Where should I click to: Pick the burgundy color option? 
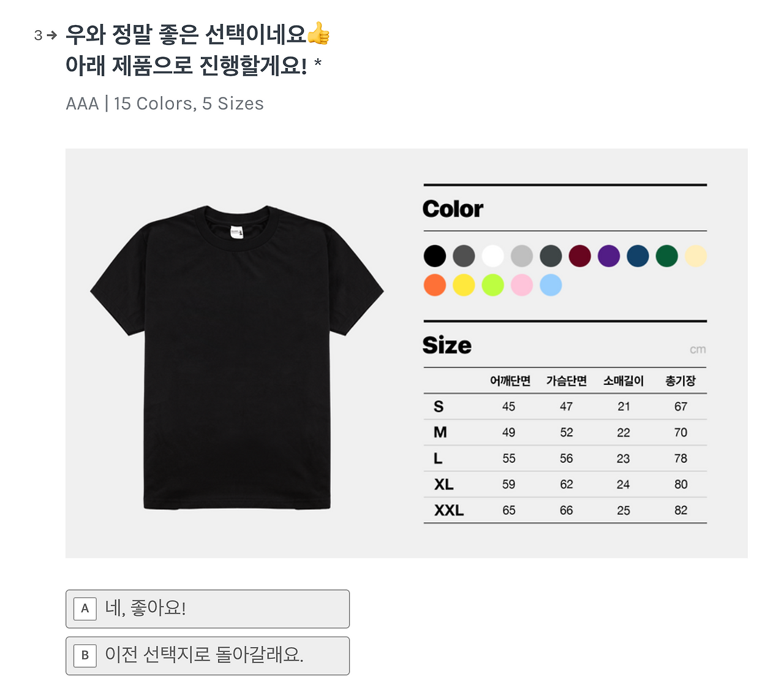click(579, 256)
